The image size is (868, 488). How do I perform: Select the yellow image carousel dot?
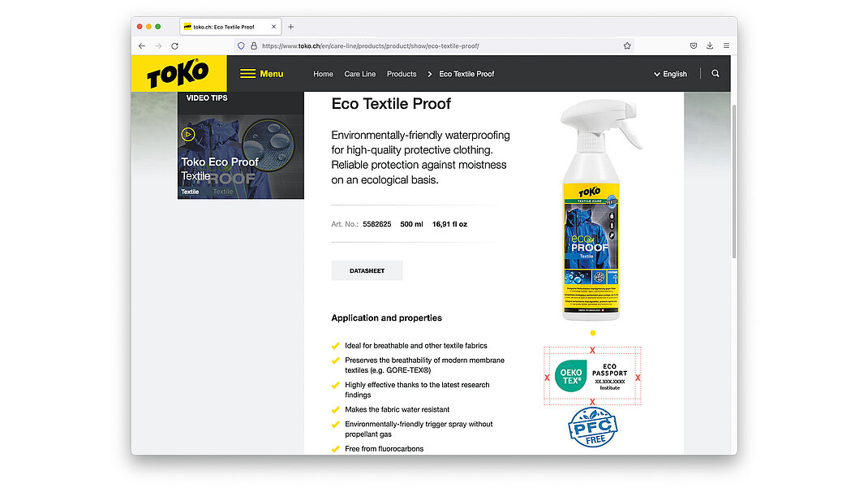click(x=593, y=333)
